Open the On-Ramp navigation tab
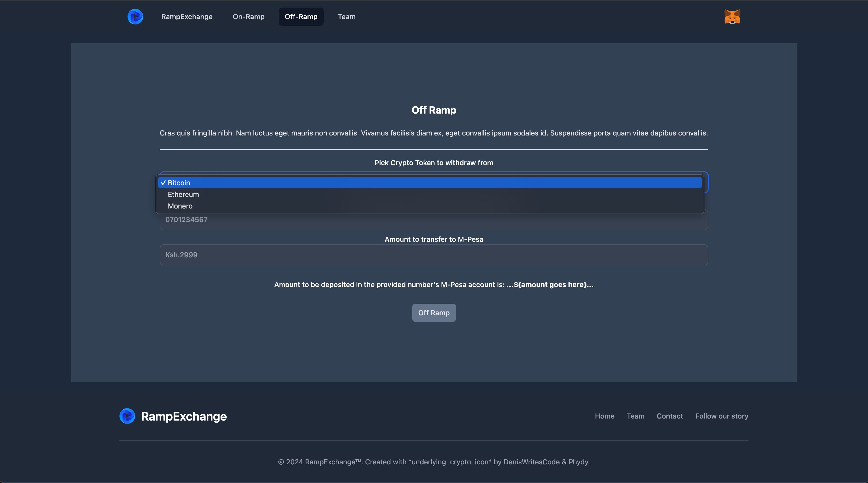This screenshot has height=483, width=868. coord(248,16)
